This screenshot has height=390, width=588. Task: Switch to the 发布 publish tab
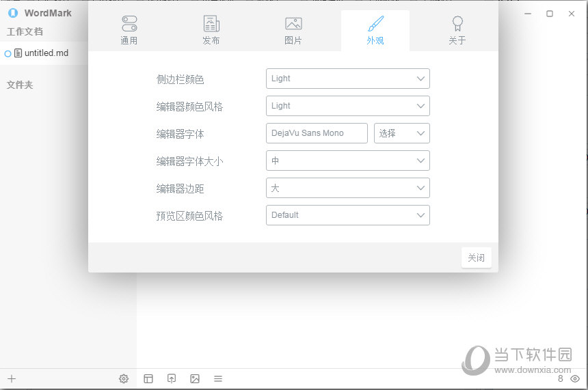point(211,30)
